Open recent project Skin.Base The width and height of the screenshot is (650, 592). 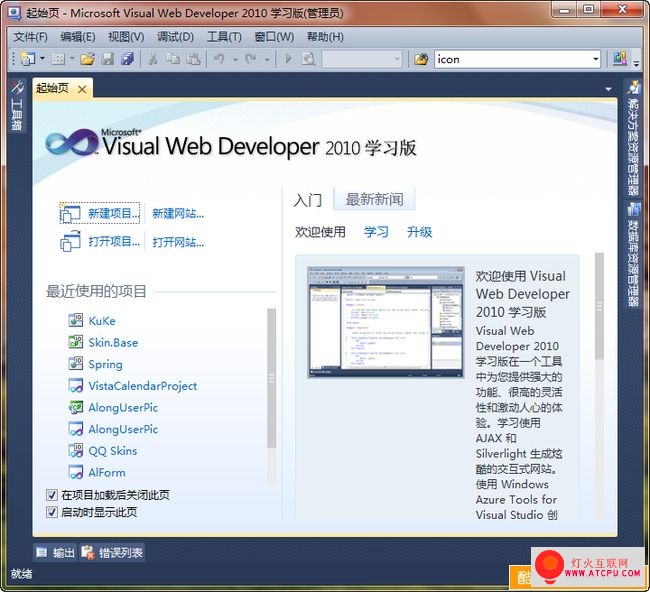[113, 342]
